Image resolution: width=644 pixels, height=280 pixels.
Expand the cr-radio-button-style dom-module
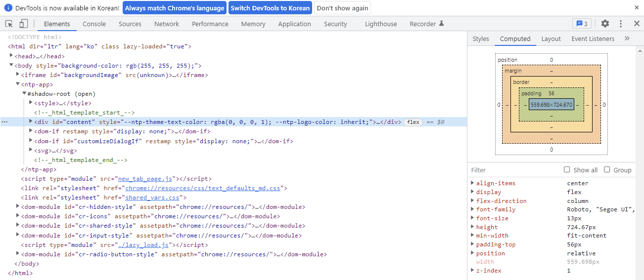tap(18, 254)
